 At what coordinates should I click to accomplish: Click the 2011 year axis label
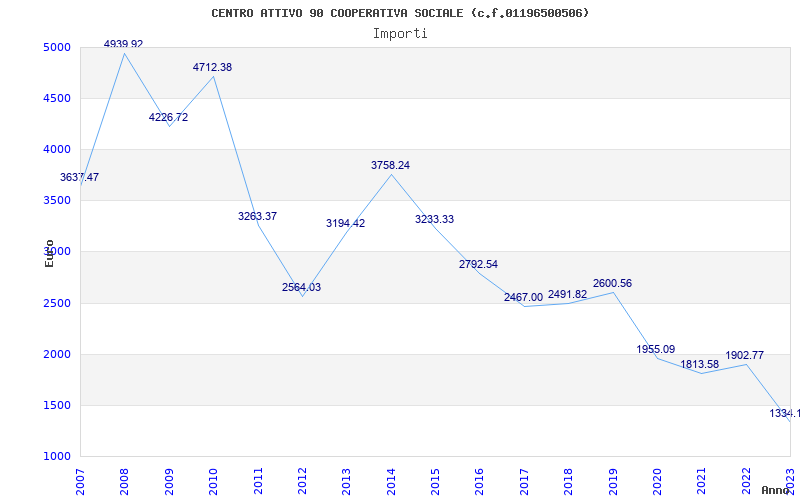click(x=259, y=480)
